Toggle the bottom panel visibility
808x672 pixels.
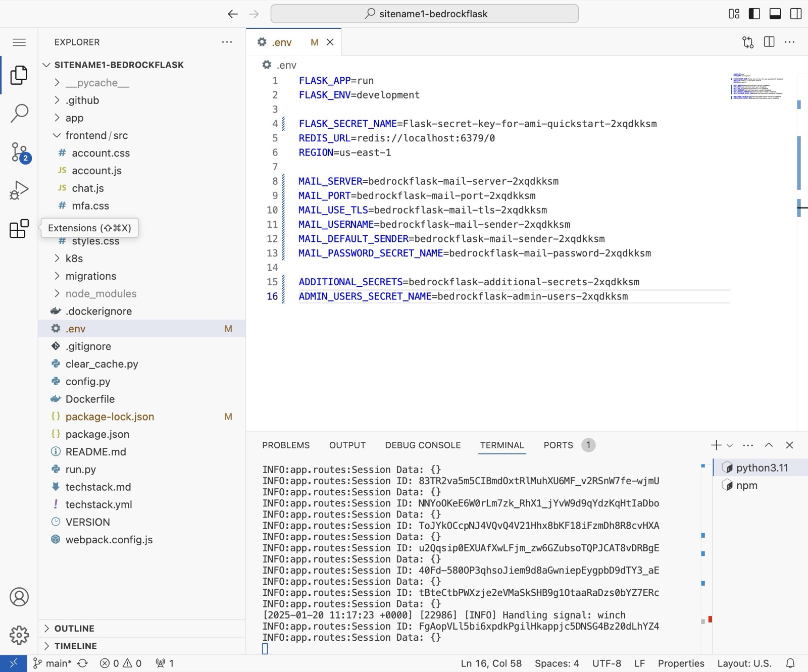(x=775, y=14)
